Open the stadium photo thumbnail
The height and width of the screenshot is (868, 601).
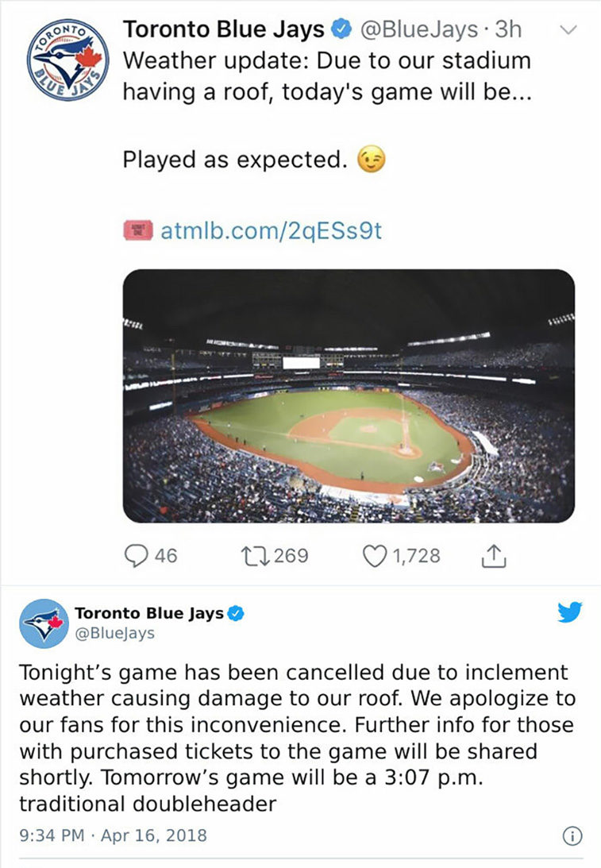pos(349,395)
